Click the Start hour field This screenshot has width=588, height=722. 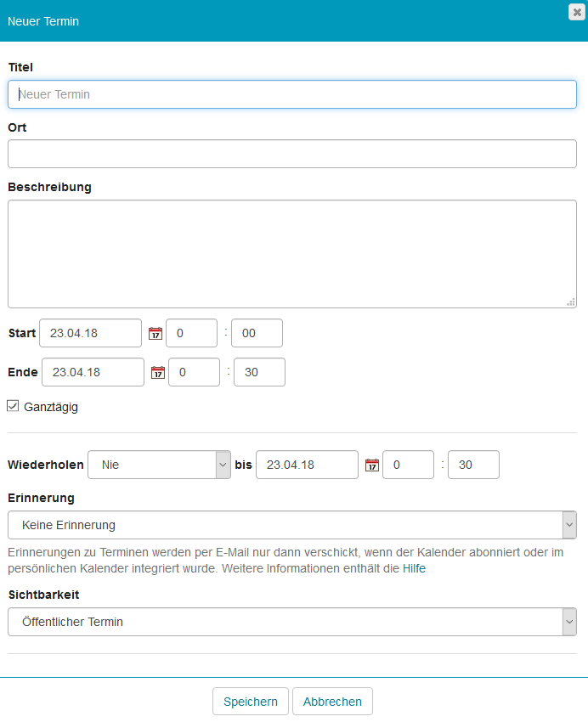coord(191,334)
